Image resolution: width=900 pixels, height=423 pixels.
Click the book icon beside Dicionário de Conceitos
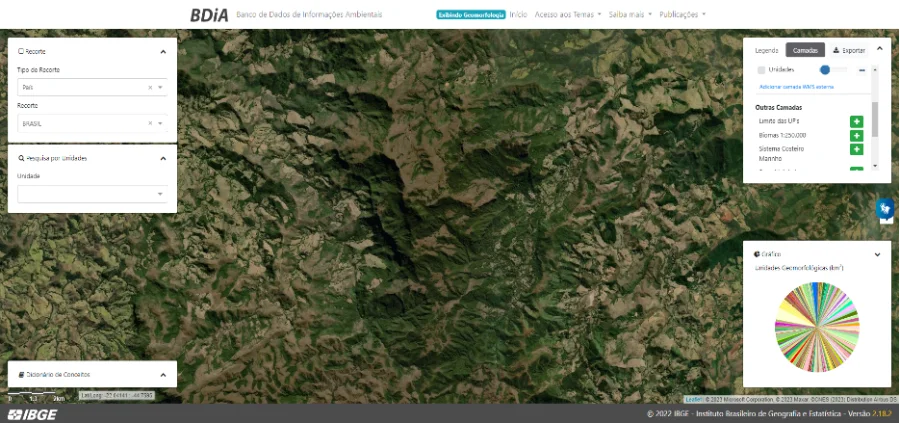[x=21, y=374]
